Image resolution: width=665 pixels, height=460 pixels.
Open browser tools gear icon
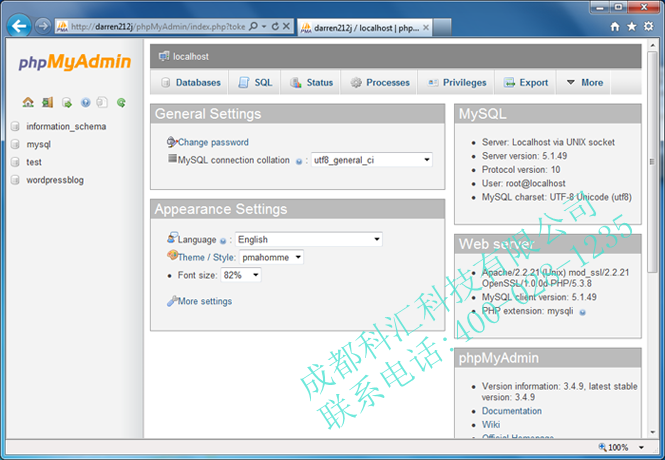click(649, 26)
